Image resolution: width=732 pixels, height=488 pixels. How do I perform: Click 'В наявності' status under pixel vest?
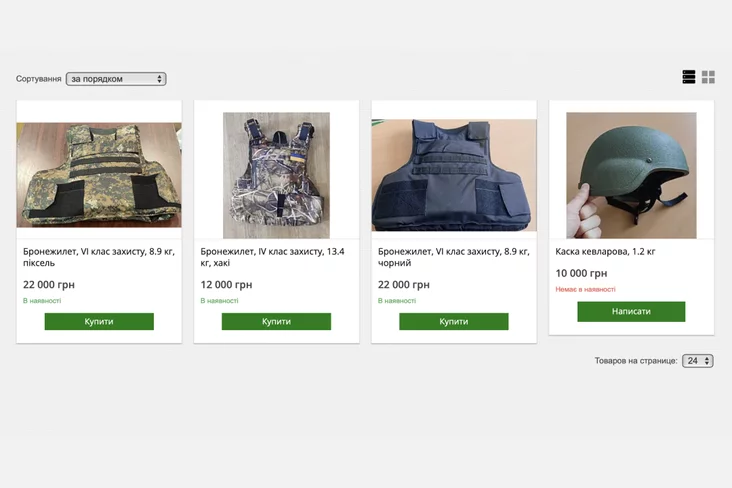pyautogui.click(x=42, y=301)
